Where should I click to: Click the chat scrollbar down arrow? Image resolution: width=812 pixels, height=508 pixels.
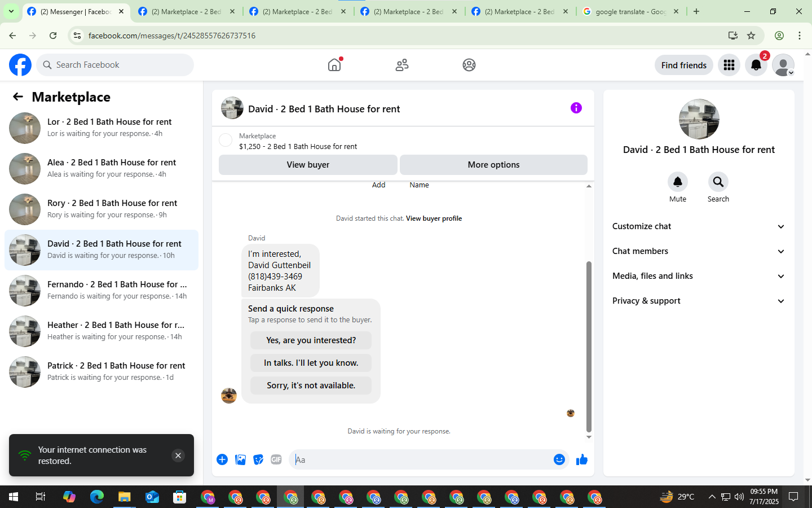click(x=589, y=437)
